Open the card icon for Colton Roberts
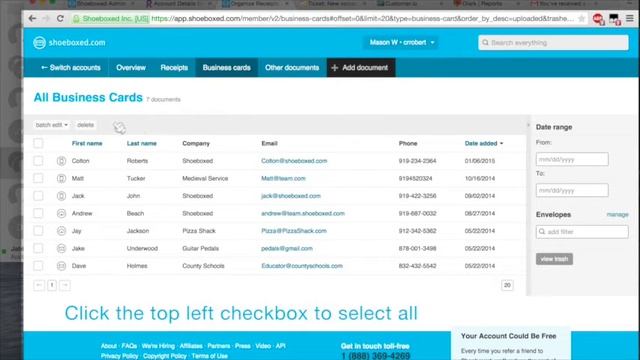The width and height of the screenshot is (640, 360). [x=61, y=161]
